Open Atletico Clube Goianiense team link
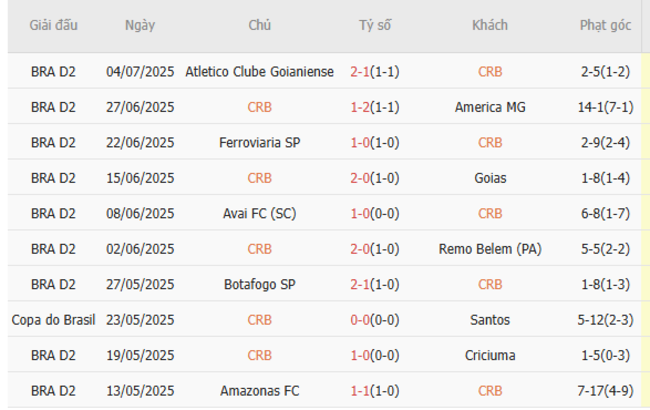 pos(260,72)
